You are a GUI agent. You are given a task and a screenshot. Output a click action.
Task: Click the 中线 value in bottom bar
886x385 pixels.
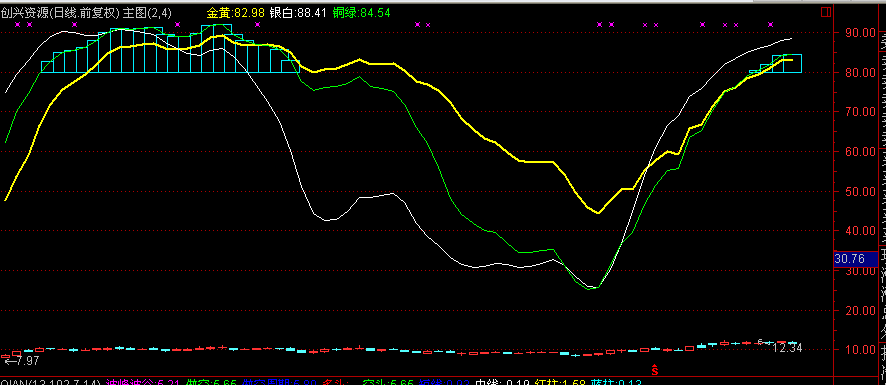tap(502, 382)
